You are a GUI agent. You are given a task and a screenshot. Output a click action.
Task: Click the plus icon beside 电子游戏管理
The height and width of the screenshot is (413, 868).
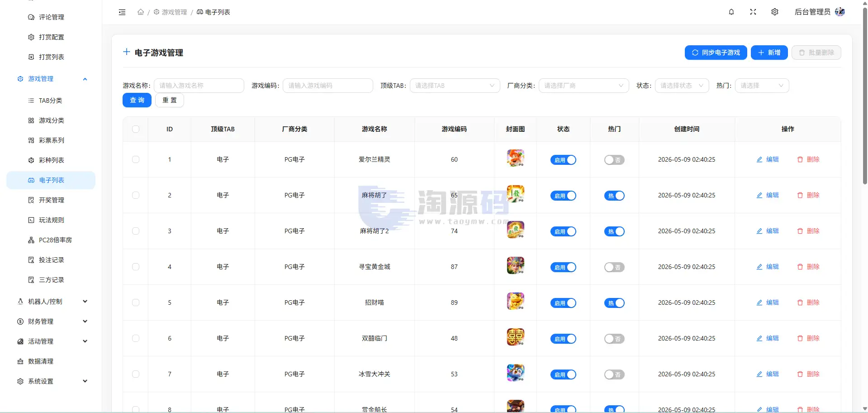tap(127, 52)
